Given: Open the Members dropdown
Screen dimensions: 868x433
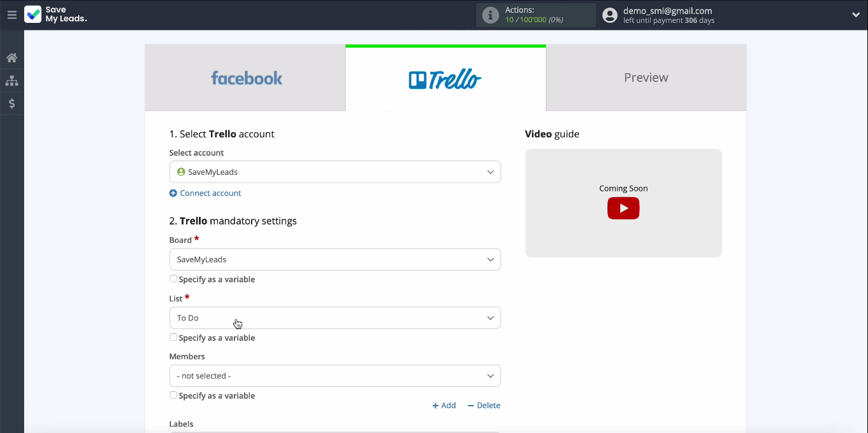Looking at the screenshot, I should [335, 376].
